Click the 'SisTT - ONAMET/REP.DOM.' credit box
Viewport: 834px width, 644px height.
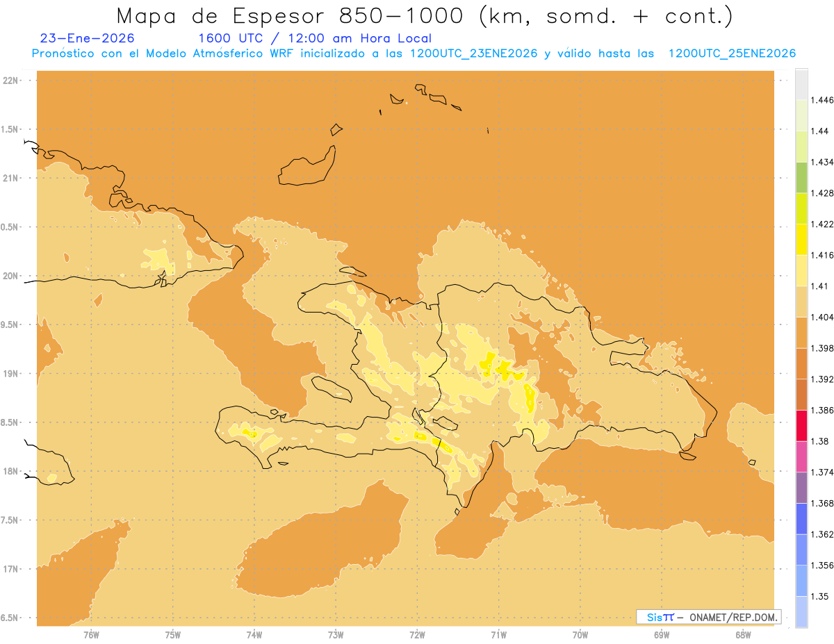[709, 617]
